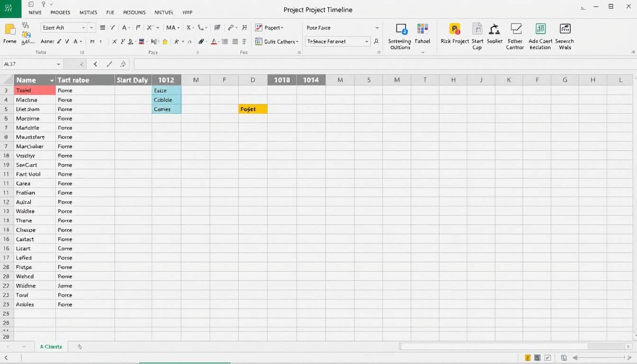Click the 1014 column header
The height and width of the screenshot is (364, 637).
tap(311, 80)
